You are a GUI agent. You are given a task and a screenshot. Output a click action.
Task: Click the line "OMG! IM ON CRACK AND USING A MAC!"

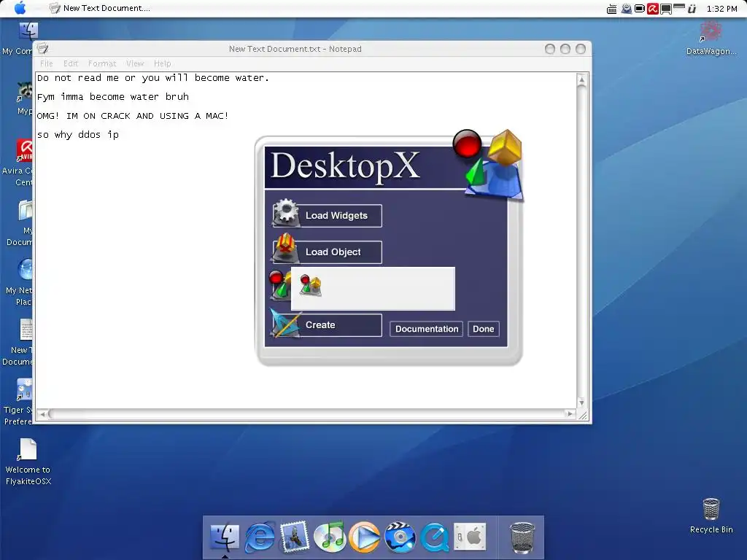(x=133, y=116)
